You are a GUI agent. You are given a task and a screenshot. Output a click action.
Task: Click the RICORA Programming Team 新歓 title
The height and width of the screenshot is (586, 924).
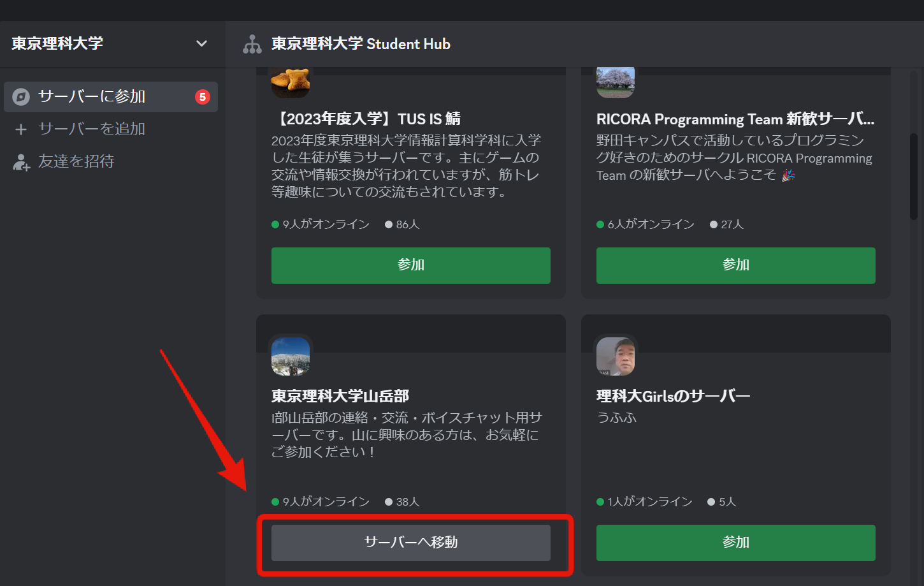click(x=735, y=119)
